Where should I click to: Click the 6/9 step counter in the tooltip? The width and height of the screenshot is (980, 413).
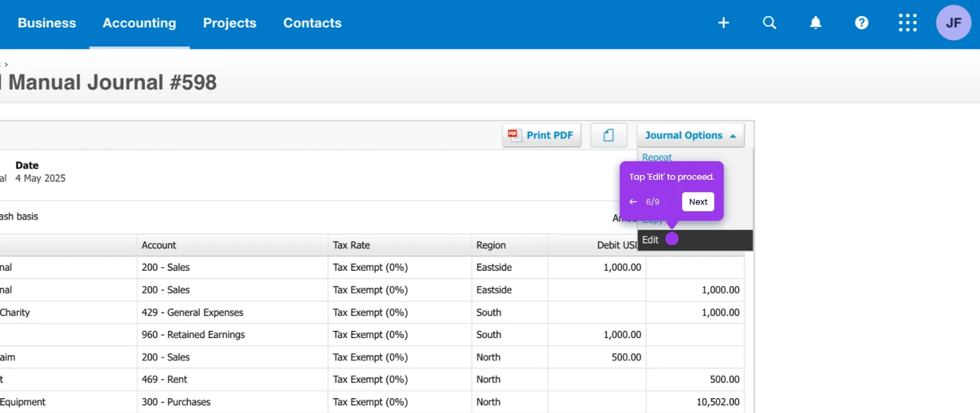[x=652, y=202]
